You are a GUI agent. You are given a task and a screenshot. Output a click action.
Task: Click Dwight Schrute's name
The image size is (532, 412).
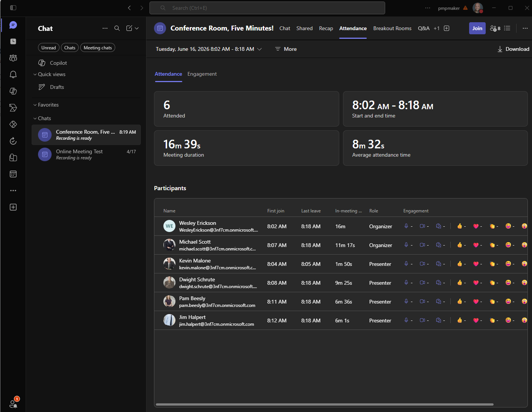pyautogui.click(x=197, y=279)
